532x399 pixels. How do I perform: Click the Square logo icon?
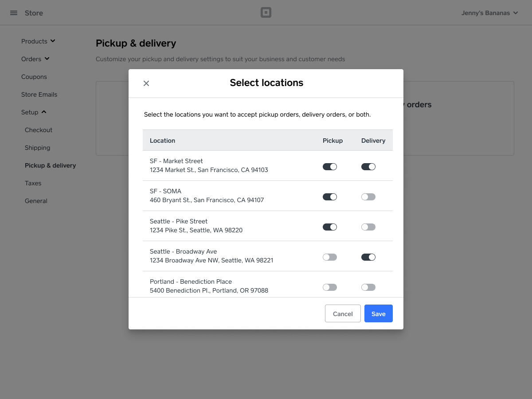266,13
